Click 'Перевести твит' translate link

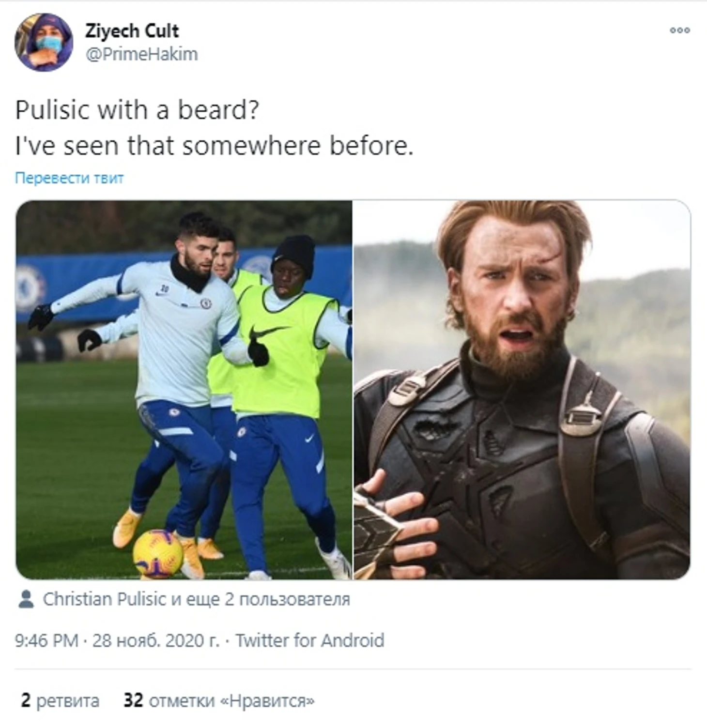(69, 178)
